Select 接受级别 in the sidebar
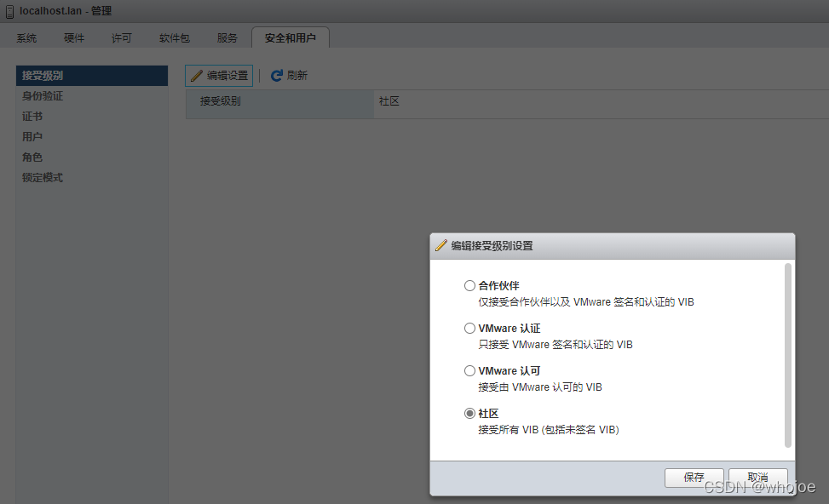Screen dimensions: 829x504 pyautogui.click(x=92, y=76)
